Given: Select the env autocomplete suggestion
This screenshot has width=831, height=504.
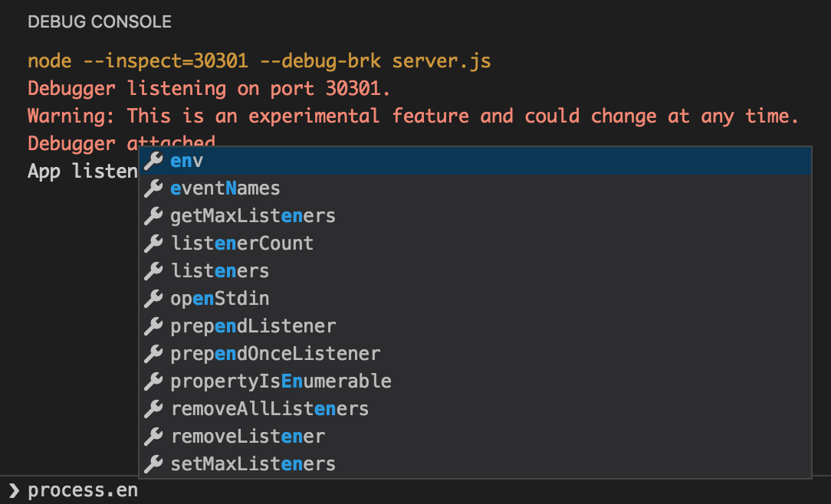Looking at the screenshot, I should tap(186, 161).
